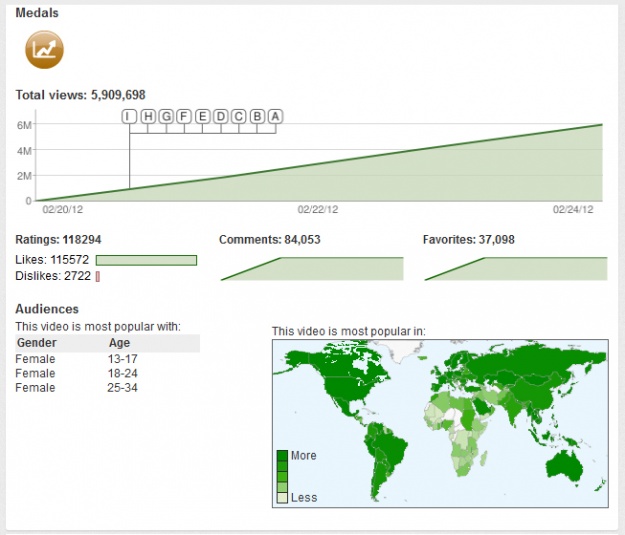Open the Comments sparkline chart
The height and width of the screenshot is (535, 625).
[311, 269]
